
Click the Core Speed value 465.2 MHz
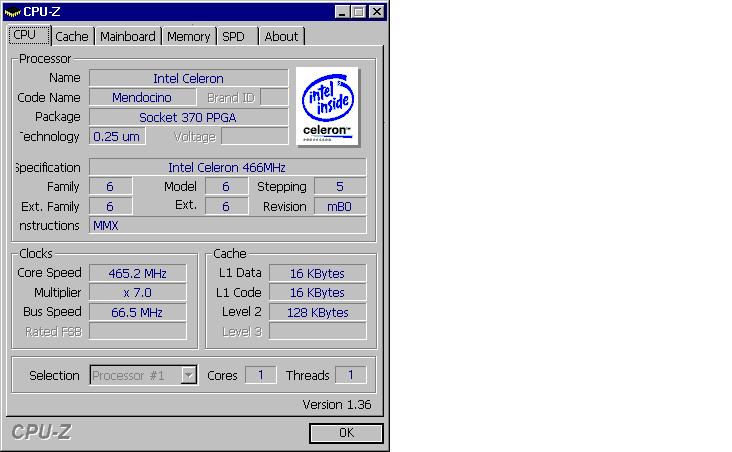138,273
